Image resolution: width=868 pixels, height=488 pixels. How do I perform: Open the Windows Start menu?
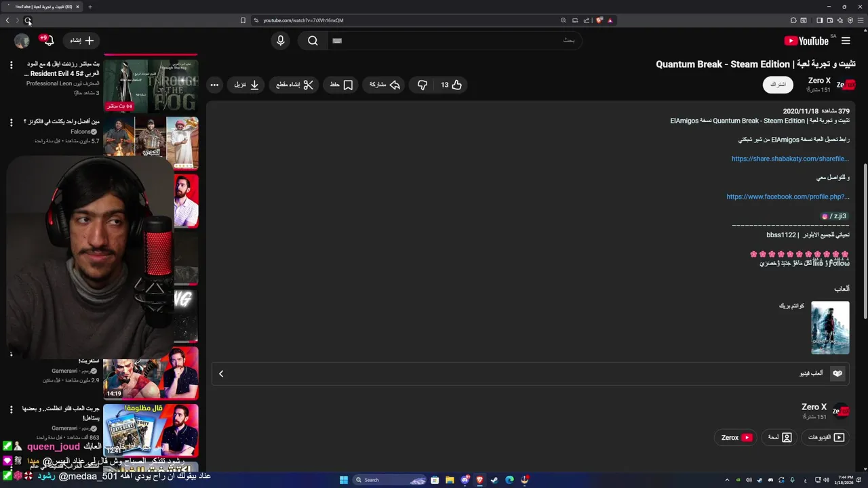pyautogui.click(x=344, y=480)
